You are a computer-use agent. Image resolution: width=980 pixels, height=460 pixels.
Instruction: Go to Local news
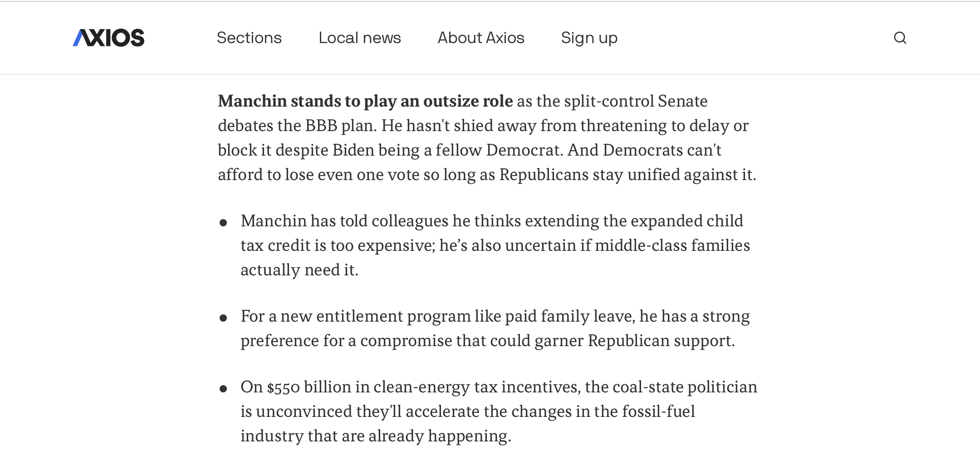point(360,38)
